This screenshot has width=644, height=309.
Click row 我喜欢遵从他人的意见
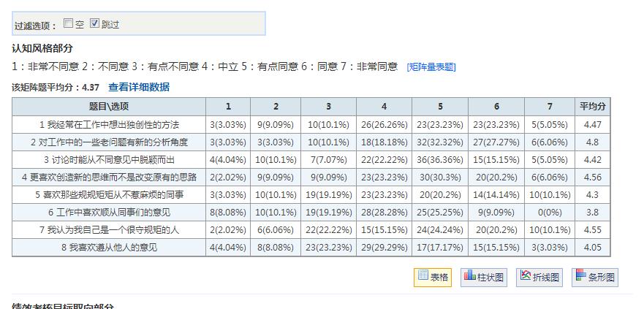(x=109, y=247)
